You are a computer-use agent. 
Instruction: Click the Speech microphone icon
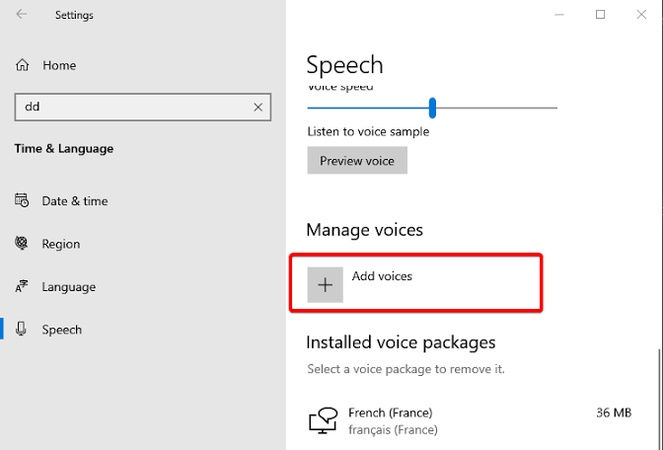pos(22,330)
